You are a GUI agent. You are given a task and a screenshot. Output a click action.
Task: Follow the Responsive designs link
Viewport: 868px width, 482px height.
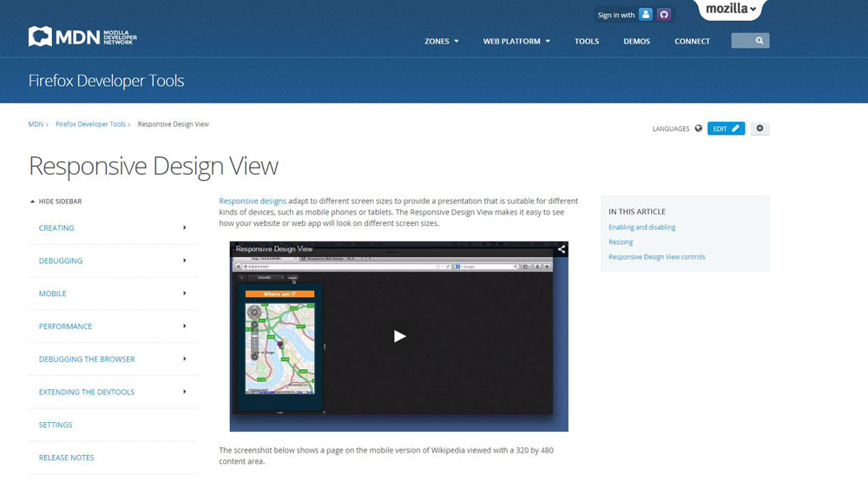pyautogui.click(x=253, y=201)
